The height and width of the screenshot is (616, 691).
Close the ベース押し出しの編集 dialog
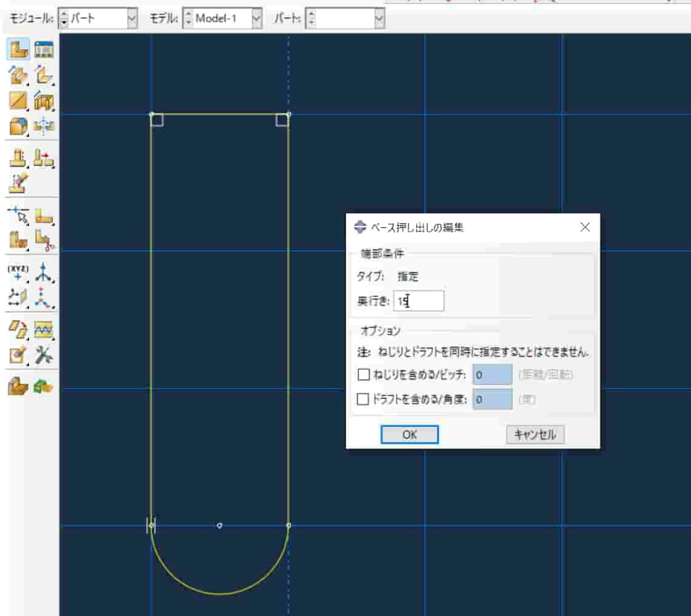pos(586,227)
